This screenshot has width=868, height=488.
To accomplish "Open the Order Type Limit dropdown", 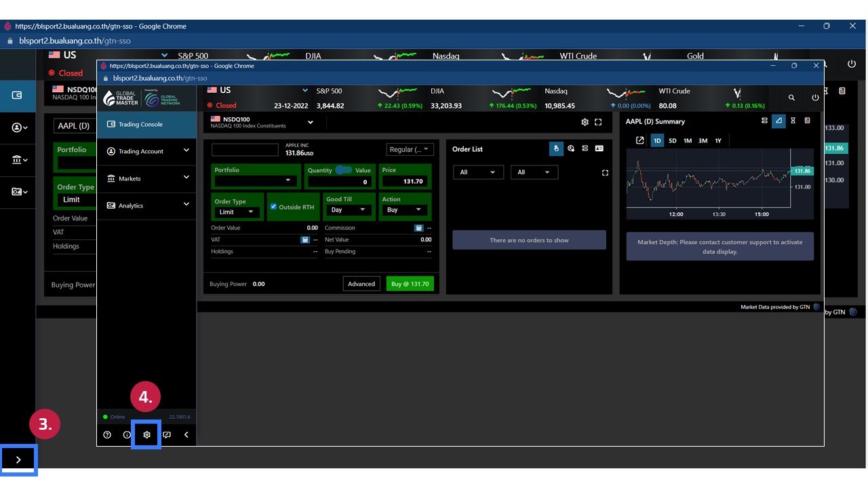I will pyautogui.click(x=237, y=212).
